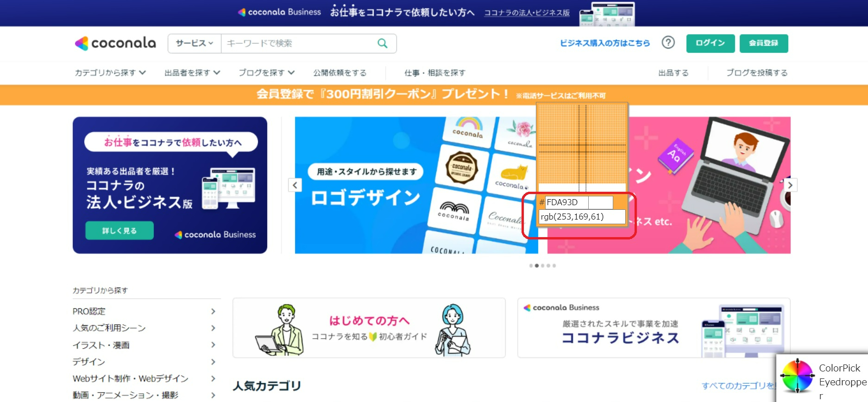Click the hex value FDA93D field
Image resolution: width=868 pixels, height=402 pixels.
[566, 202]
